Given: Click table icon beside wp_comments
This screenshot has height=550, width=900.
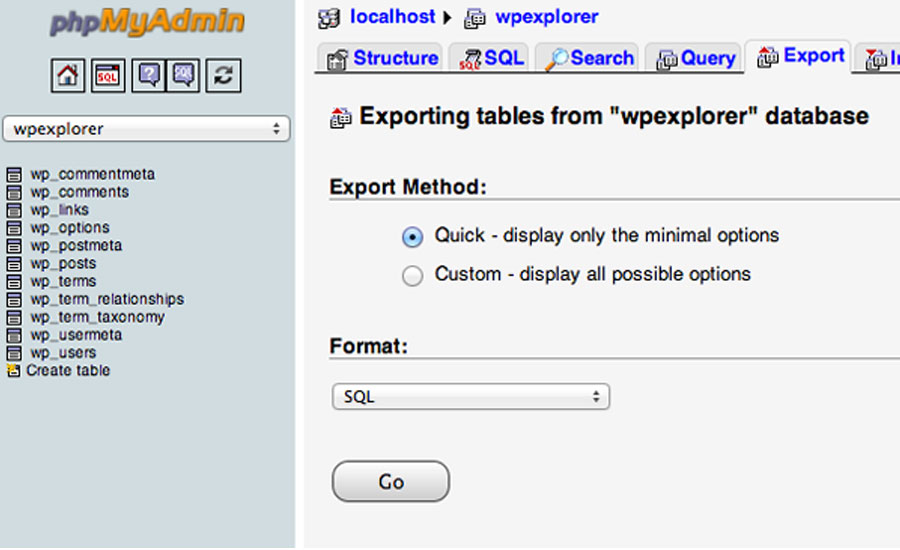Looking at the screenshot, I should (x=14, y=192).
